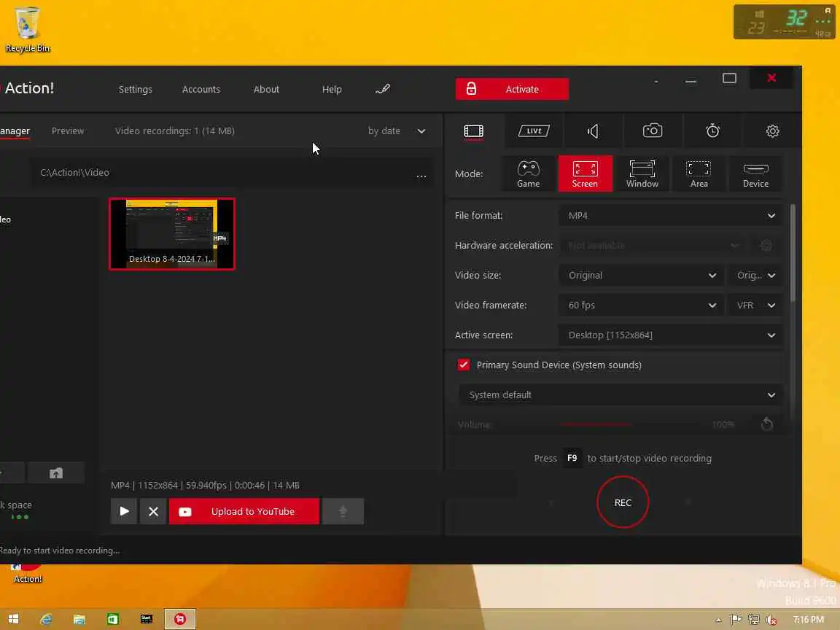Click the muted volume tray icon
The image size is (840, 630).
coord(771,620)
